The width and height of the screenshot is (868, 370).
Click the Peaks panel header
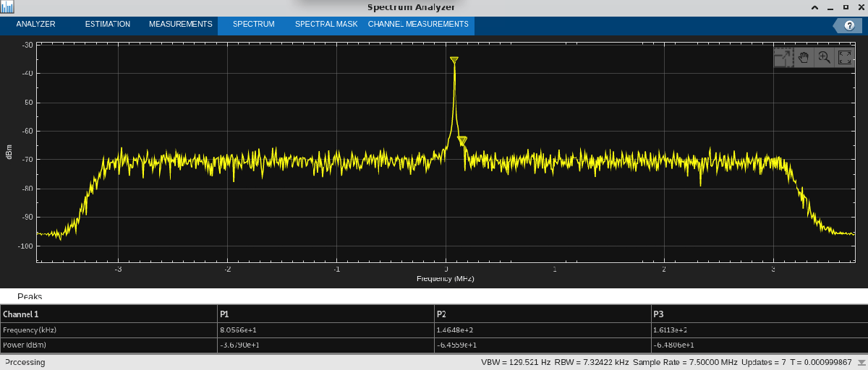(30, 296)
